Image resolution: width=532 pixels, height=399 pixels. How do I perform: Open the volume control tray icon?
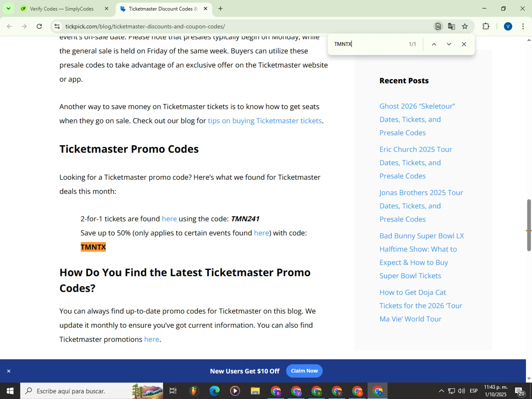[x=461, y=391]
